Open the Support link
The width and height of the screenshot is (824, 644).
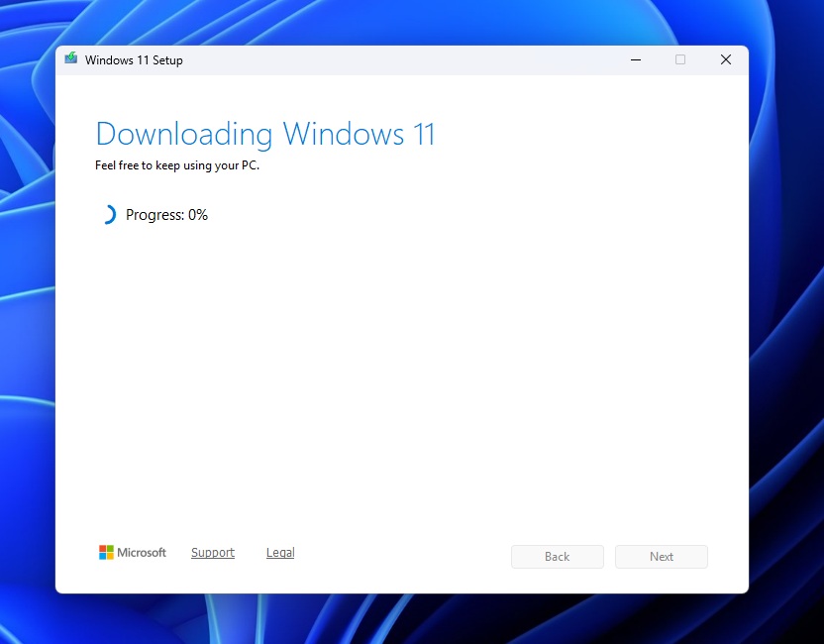click(x=212, y=552)
